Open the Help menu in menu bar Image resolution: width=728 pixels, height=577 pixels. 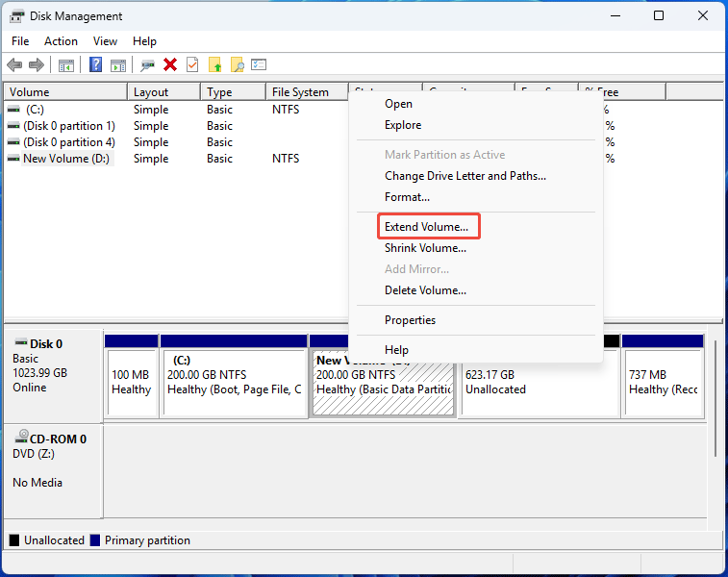[x=144, y=41]
